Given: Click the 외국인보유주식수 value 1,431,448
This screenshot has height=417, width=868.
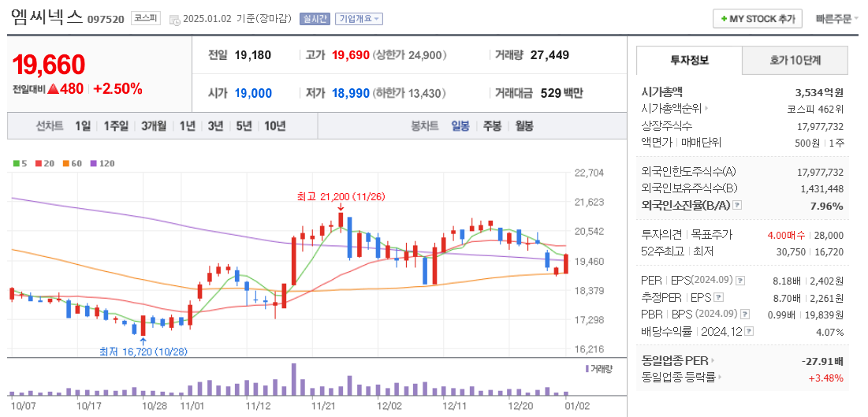Looking at the screenshot, I should click(822, 188).
